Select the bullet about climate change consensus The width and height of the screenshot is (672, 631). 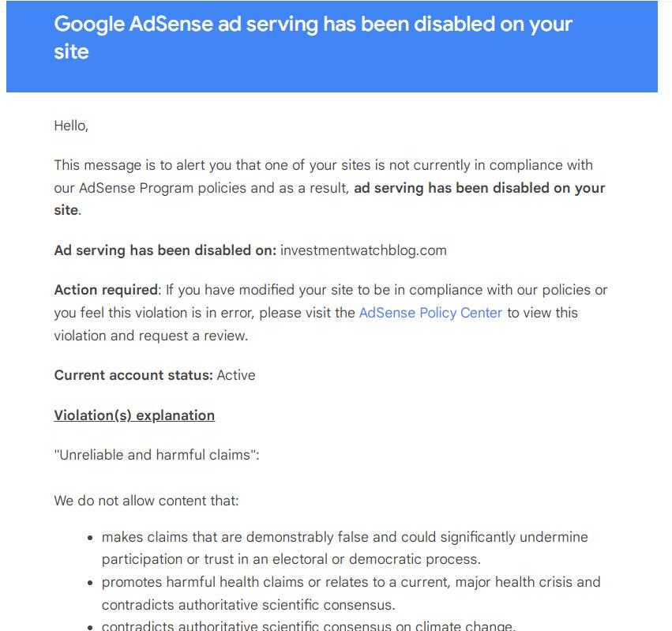[309, 625]
